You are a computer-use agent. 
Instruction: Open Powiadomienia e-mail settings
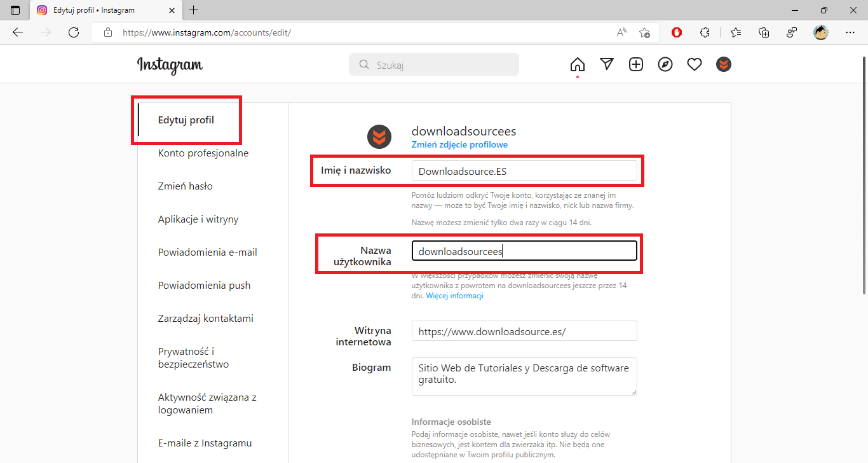point(208,252)
